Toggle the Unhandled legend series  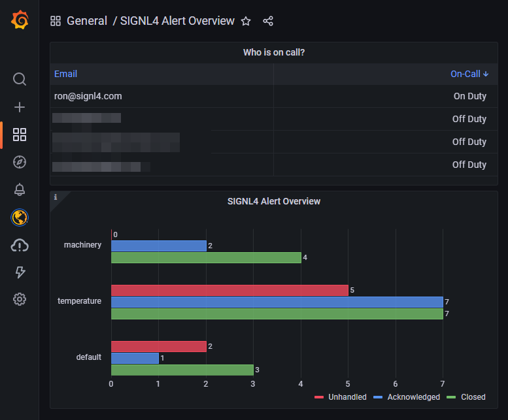[x=341, y=397]
